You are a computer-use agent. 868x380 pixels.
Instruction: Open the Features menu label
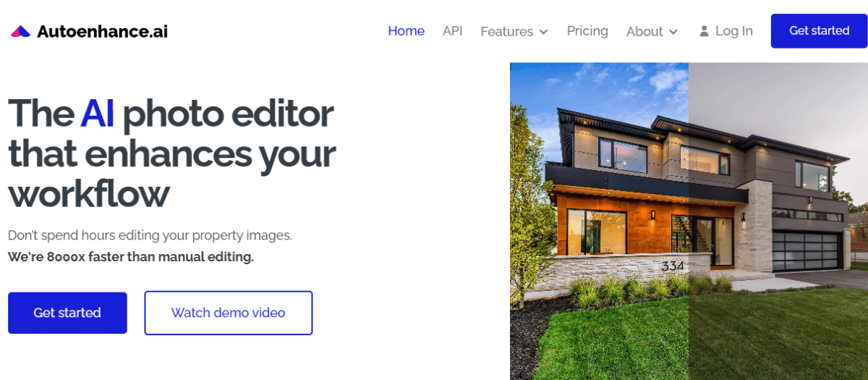(506, 31)
